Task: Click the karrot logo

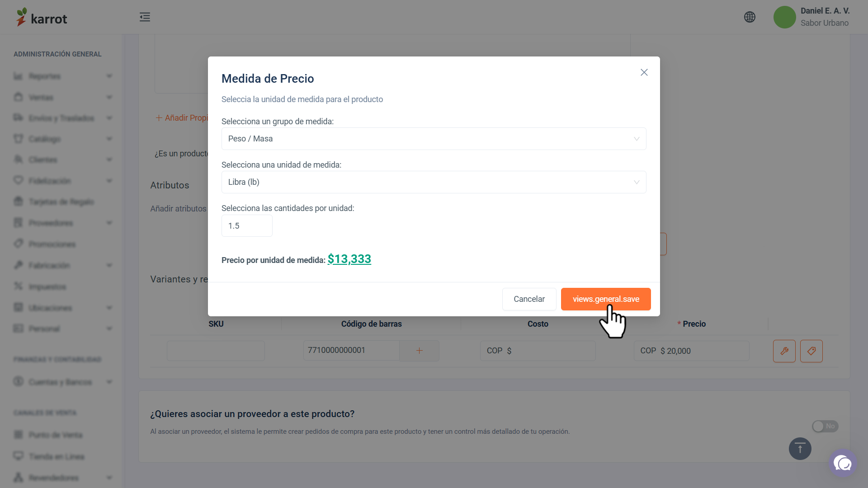Action: [42, 17]
